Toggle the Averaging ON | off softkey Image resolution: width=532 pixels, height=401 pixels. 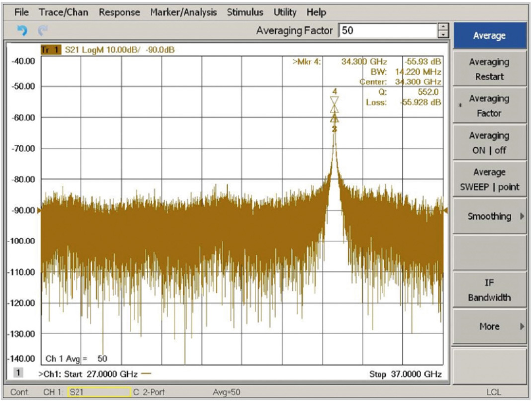pyautogui.click(x=489, y=143)
